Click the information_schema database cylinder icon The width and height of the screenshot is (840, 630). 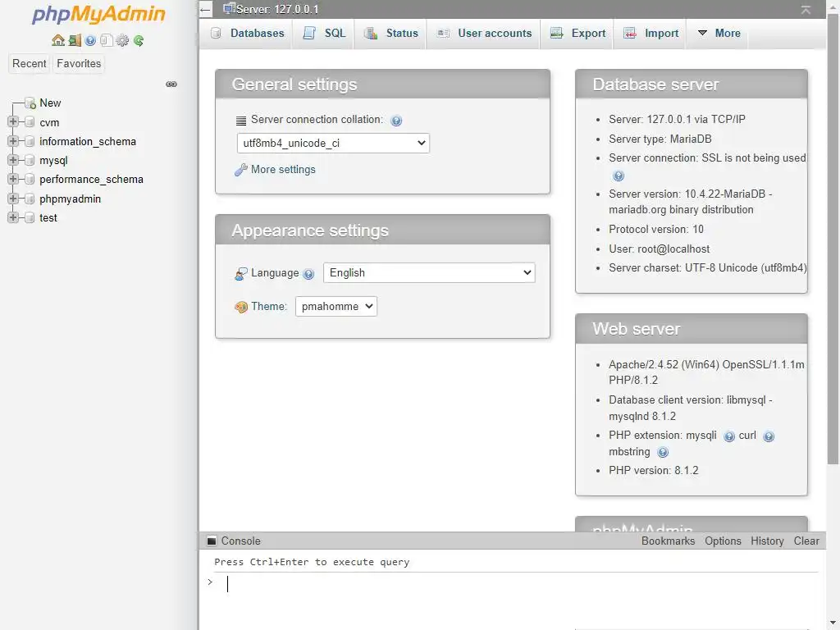[x=30, y=141]
